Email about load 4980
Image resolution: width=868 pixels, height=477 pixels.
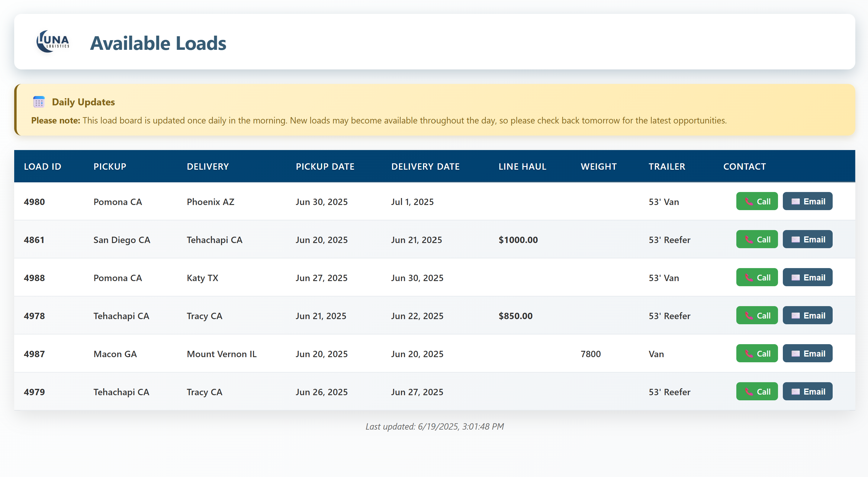coord(807,201)
